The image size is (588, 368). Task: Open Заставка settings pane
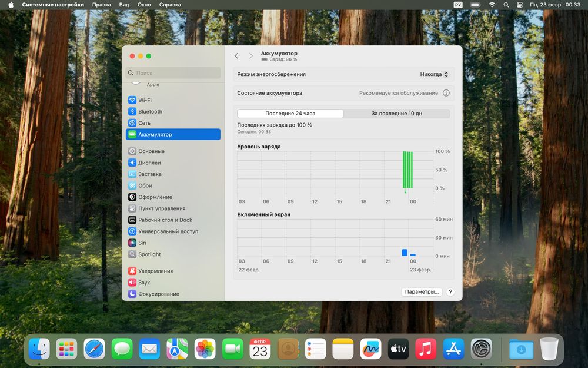coord(173,174)
